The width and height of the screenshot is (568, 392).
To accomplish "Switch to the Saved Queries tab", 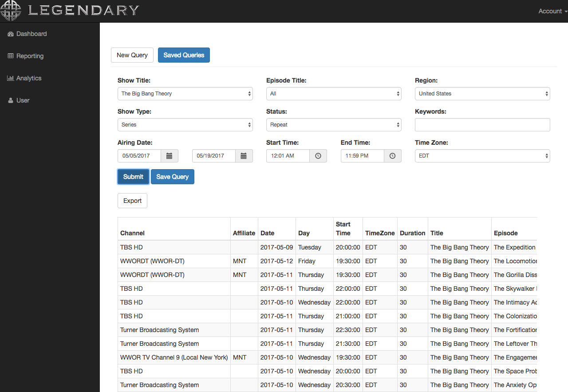I will pos(184,55).
